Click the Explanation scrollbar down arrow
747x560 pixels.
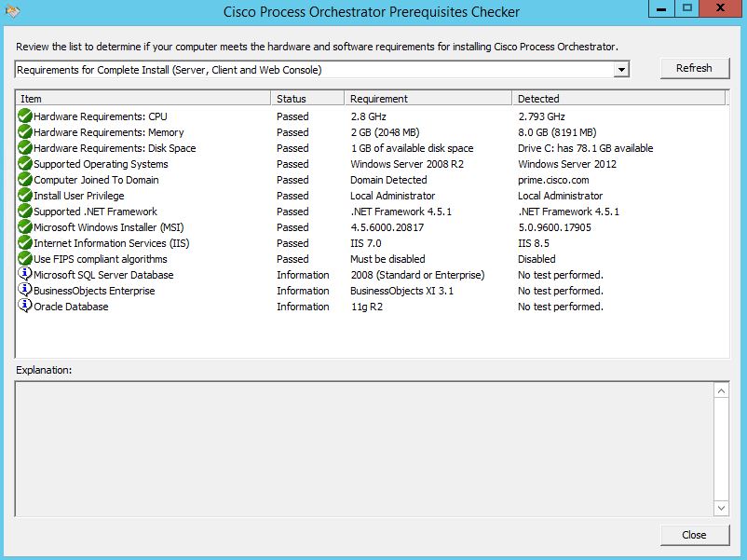[x=721, y=508]
